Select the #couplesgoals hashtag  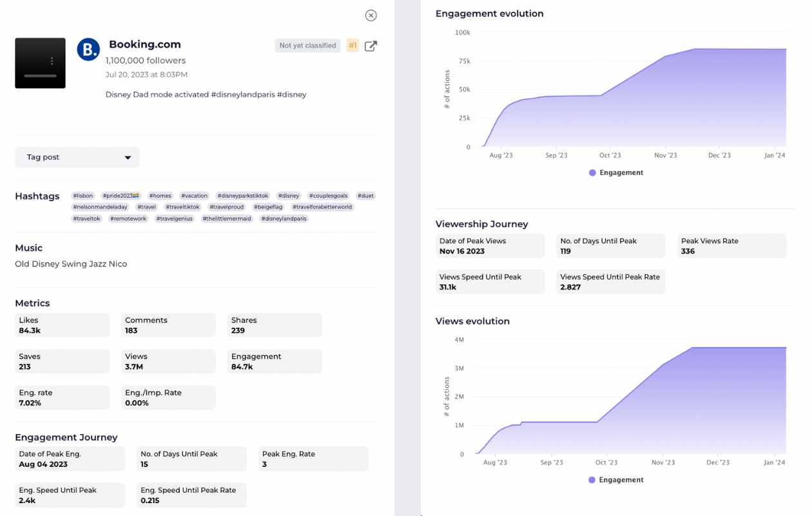click(x=329, y=195)
